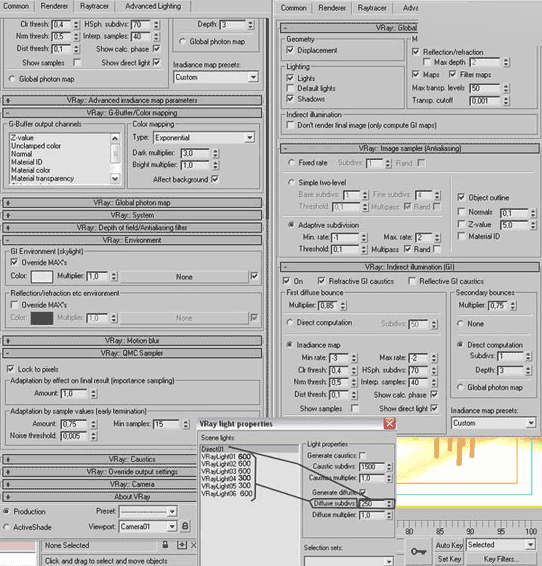Image resolution: width=542 pixels, height=566 pixels.
Task: Click the Set Key button
Action: [449, 559]
